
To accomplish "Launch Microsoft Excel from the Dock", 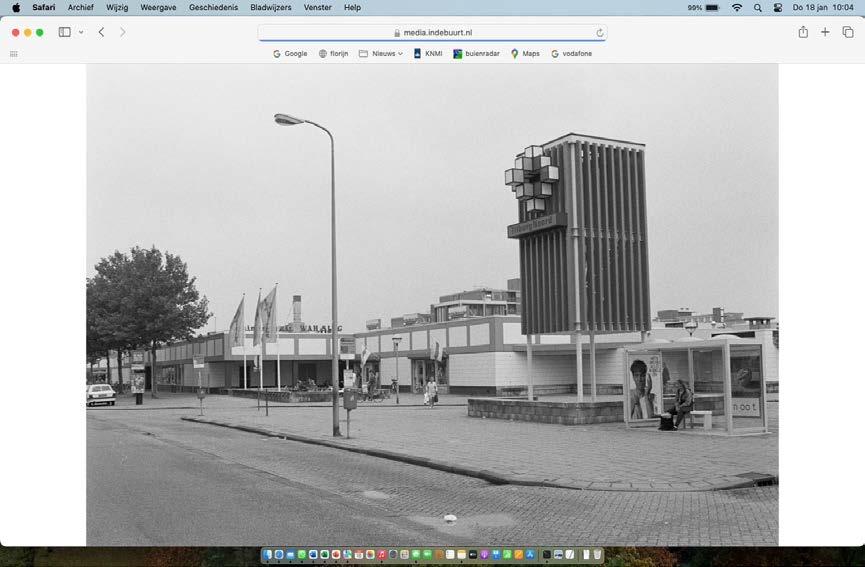I will [324, 554].
